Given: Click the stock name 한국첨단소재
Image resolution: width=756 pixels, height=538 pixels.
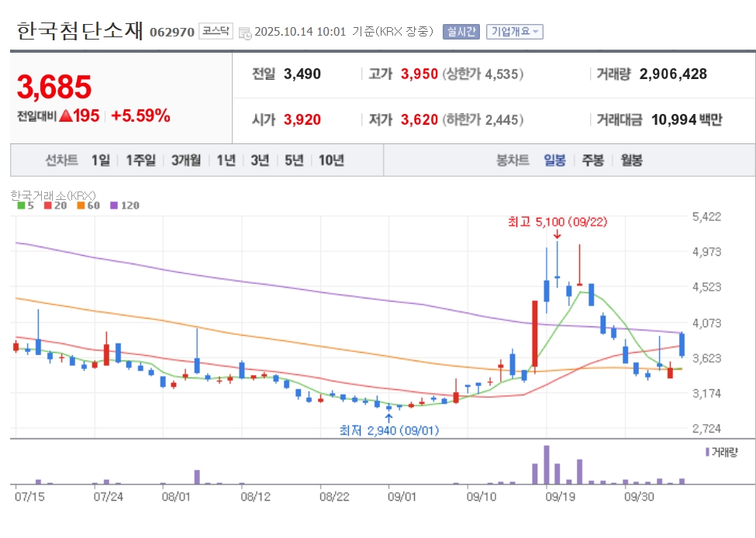Looking at the screenshot, I should [80, 31].
